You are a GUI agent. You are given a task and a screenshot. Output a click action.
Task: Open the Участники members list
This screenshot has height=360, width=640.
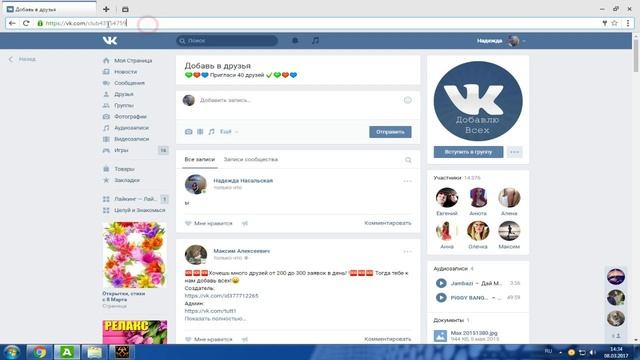tap(457, 178)
